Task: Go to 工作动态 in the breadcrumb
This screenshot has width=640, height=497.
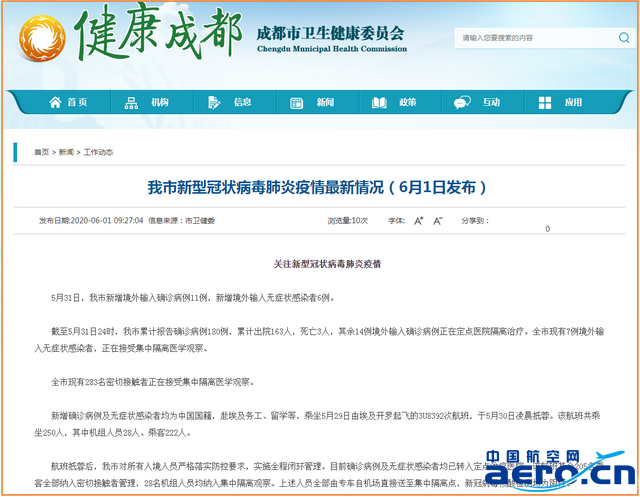Action: pyautogui.click(x=98, y=152)
